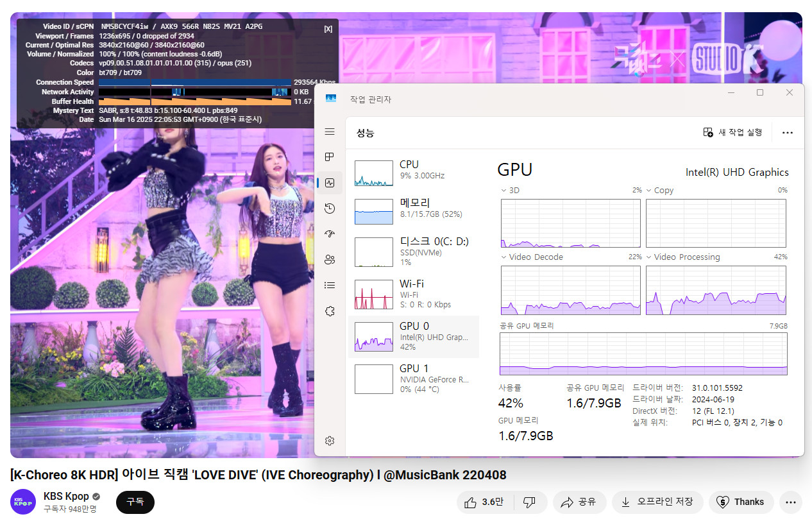Maximize the Task Manager window
Screen dimensions: 812x521
point(760,92)
